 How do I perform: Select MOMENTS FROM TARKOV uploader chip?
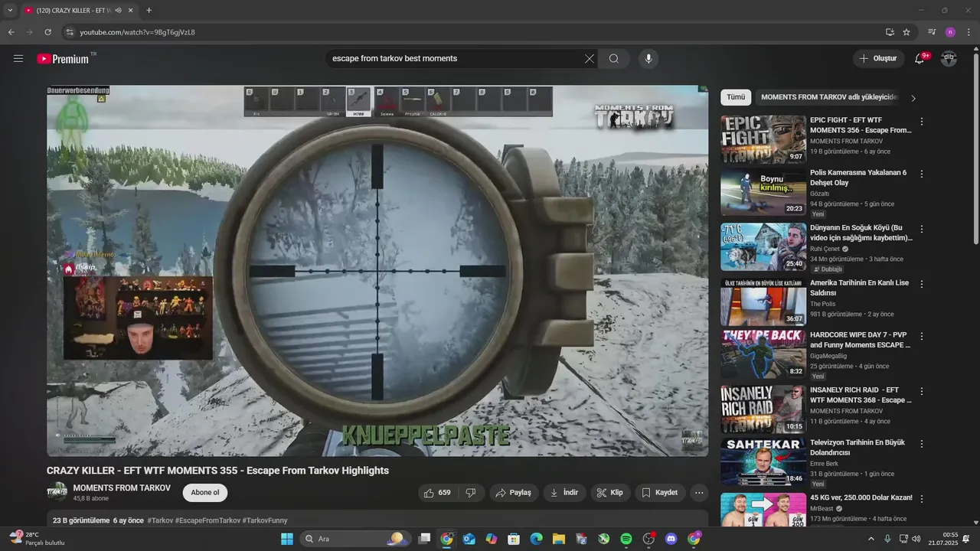[x=828, y=97]
